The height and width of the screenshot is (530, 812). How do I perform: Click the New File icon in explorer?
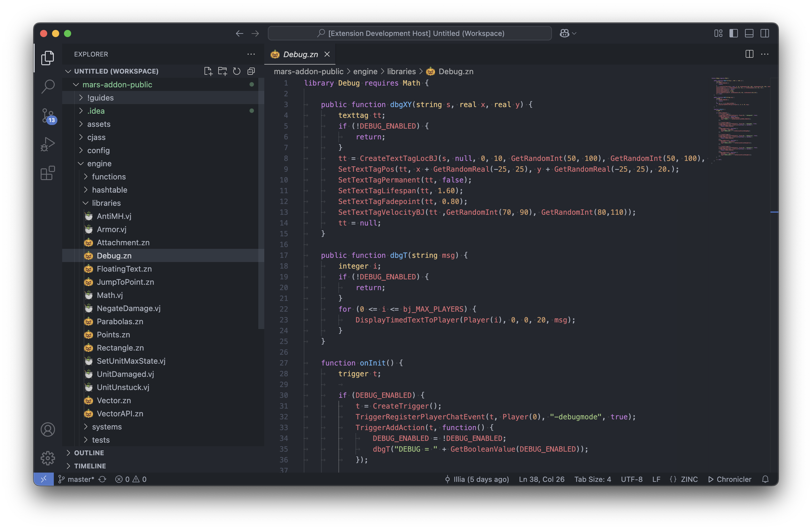[x=208, y=71]
